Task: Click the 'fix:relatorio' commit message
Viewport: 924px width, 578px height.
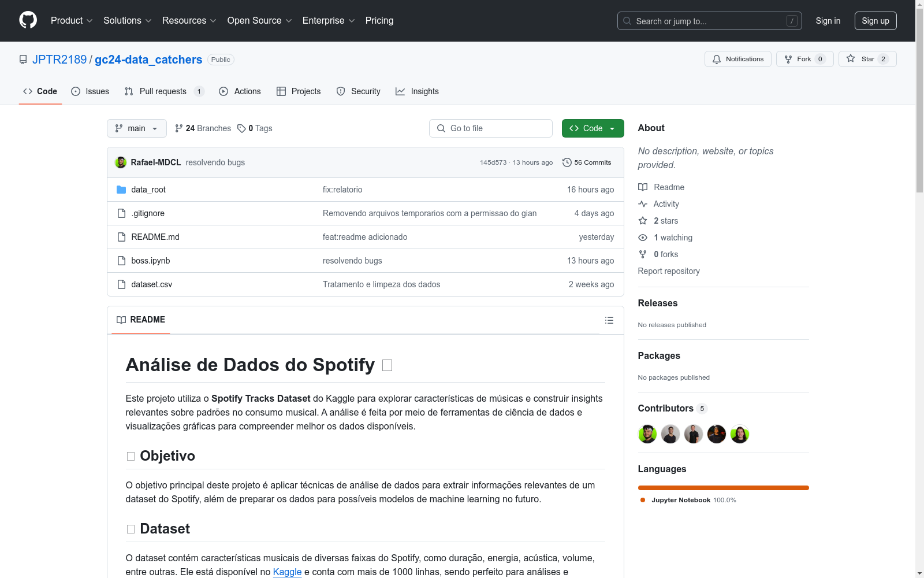Action: click(x=342, y=190)
